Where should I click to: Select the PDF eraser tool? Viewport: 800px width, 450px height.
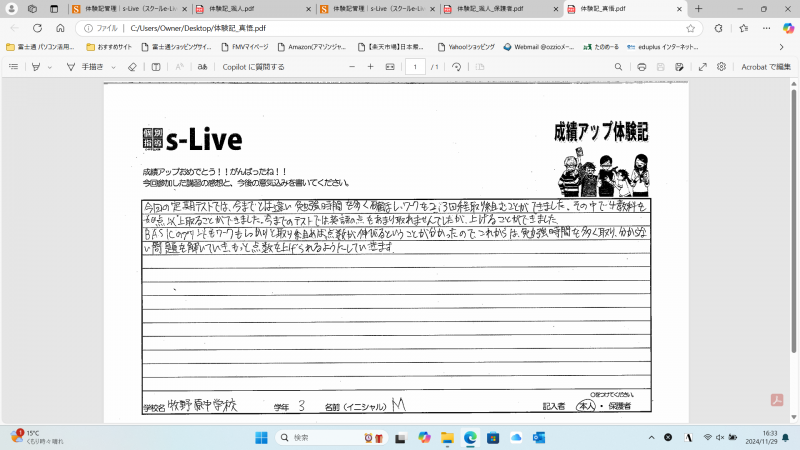point(132,67)
